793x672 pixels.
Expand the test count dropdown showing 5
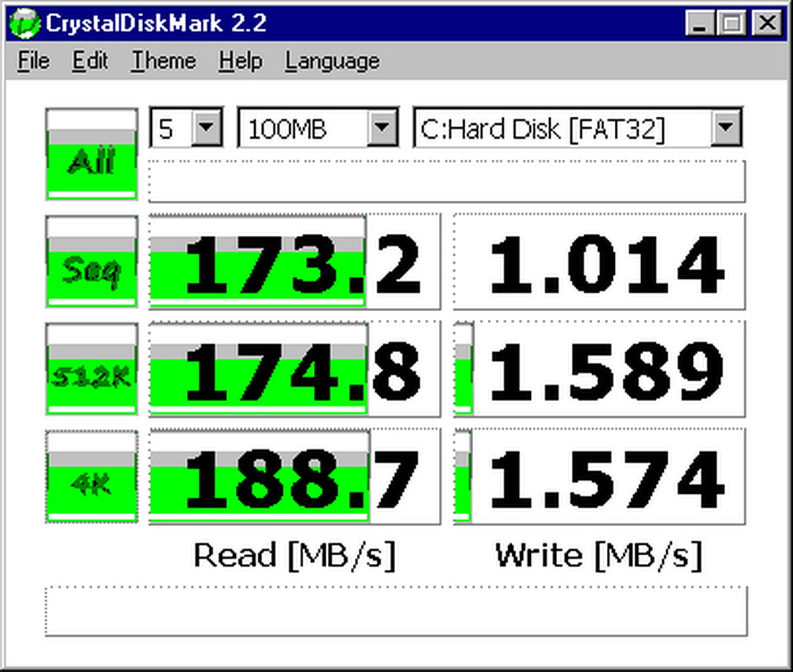(x=207, y=127)
